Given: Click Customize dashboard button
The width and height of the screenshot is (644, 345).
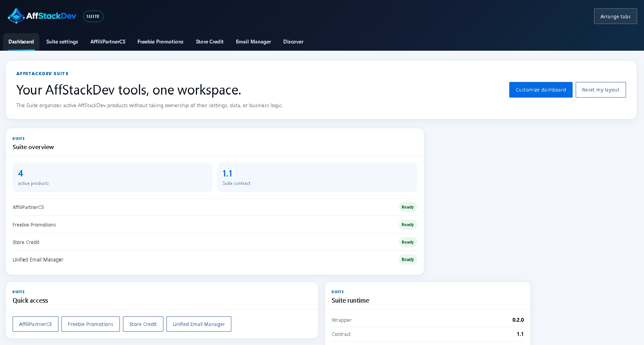Looking at the screenshot, I should click(541, 90).
